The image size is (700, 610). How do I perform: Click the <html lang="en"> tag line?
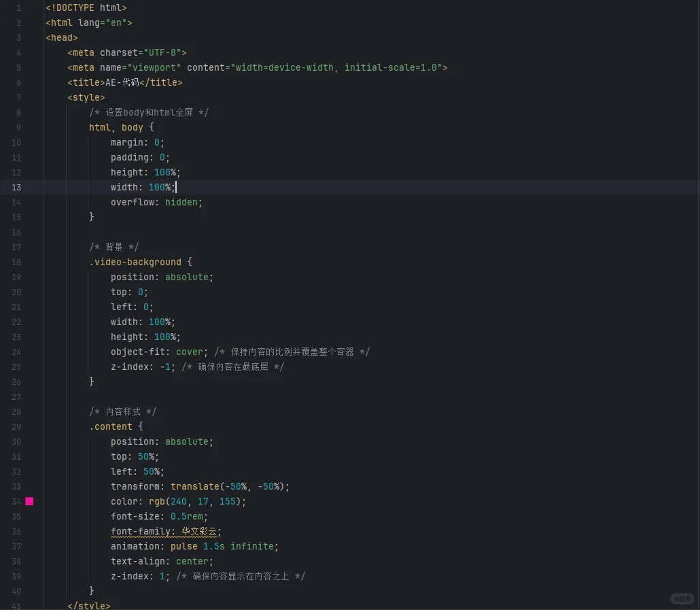(89, 22)
